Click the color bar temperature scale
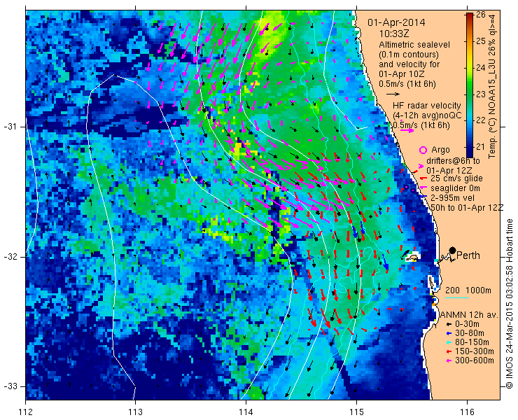518x420 pixels. [x=470, y=85]
